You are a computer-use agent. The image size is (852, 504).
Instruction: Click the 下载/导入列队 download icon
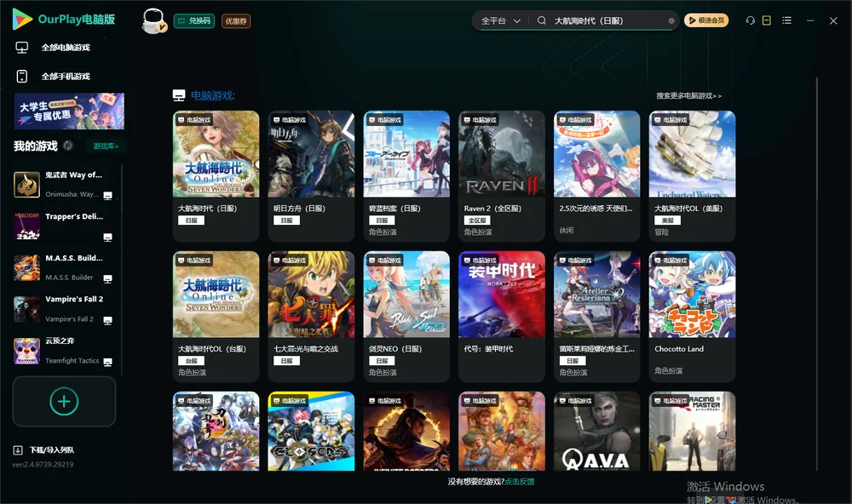point(18,450)
